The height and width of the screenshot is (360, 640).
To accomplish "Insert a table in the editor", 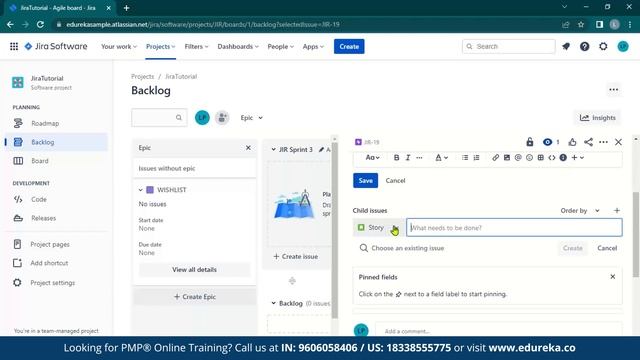I will coord(540,158).
